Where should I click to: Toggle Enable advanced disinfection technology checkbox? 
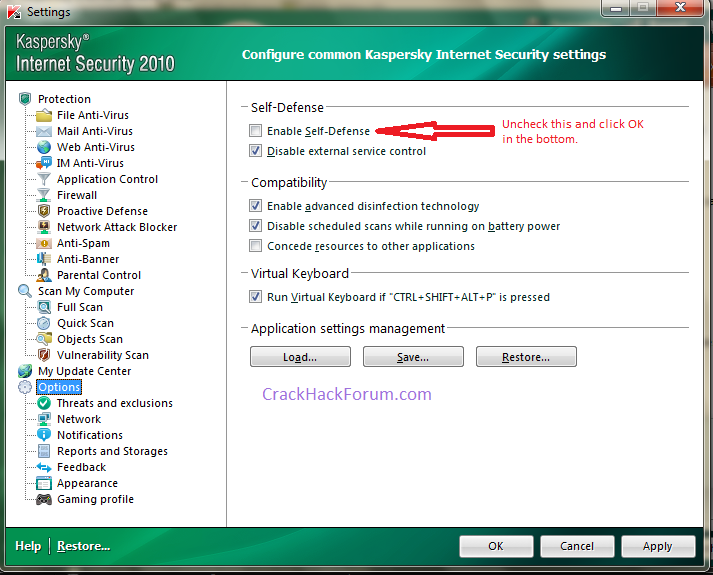(x=256, y=206)
